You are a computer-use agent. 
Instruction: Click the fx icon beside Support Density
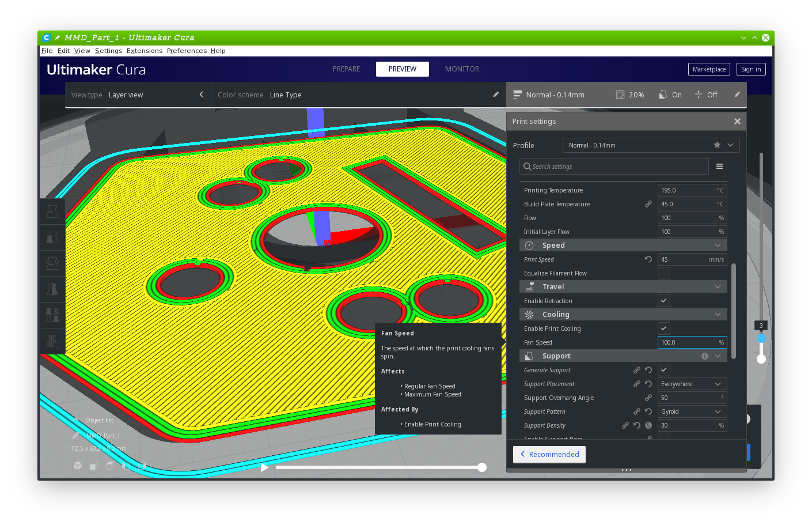tap(648, 425)
